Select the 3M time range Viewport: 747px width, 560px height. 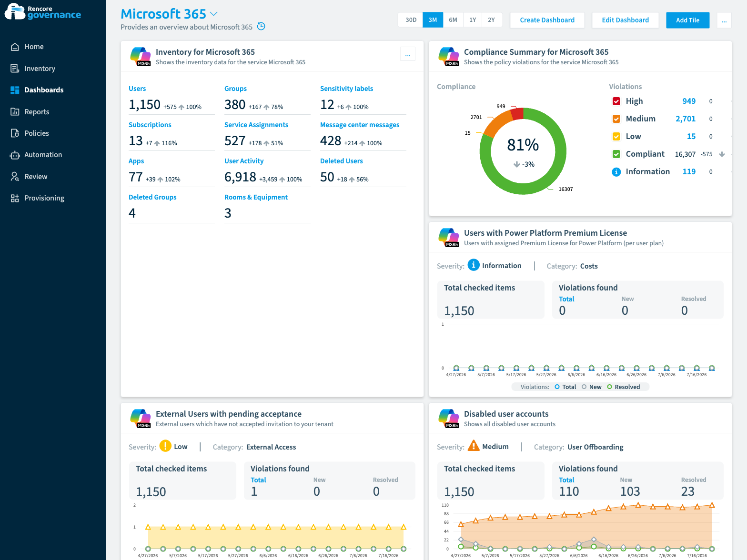433,20
